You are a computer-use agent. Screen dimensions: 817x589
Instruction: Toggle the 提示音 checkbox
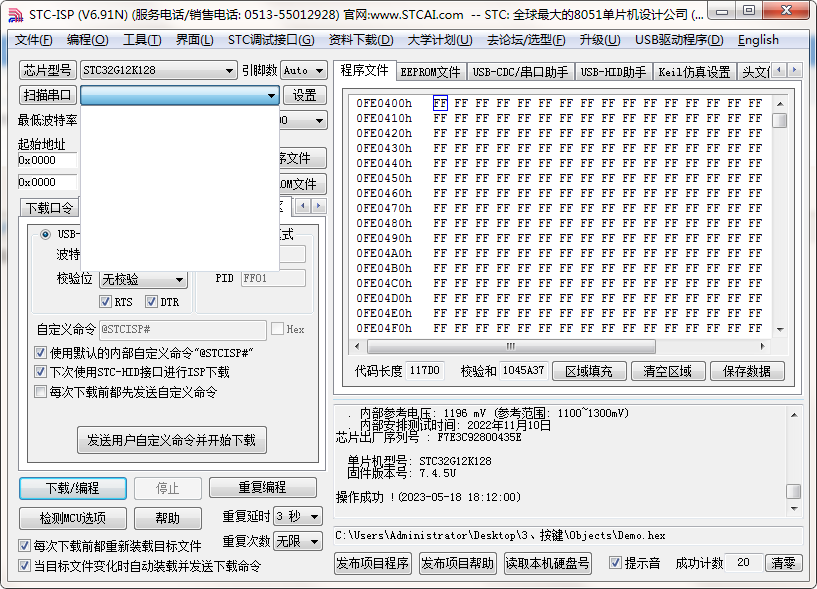tap(615, 563)
